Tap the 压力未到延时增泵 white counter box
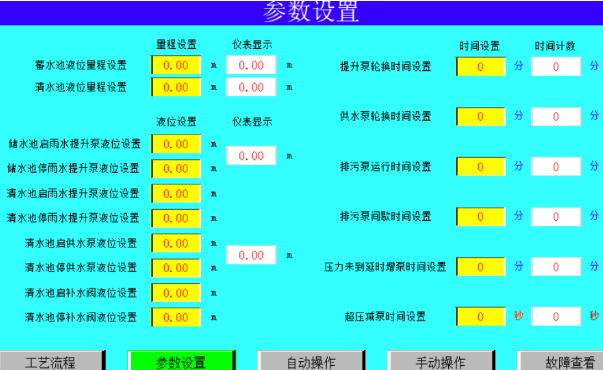Image resolution: width=603 pixels, height=370 pixels. [556, 267]
